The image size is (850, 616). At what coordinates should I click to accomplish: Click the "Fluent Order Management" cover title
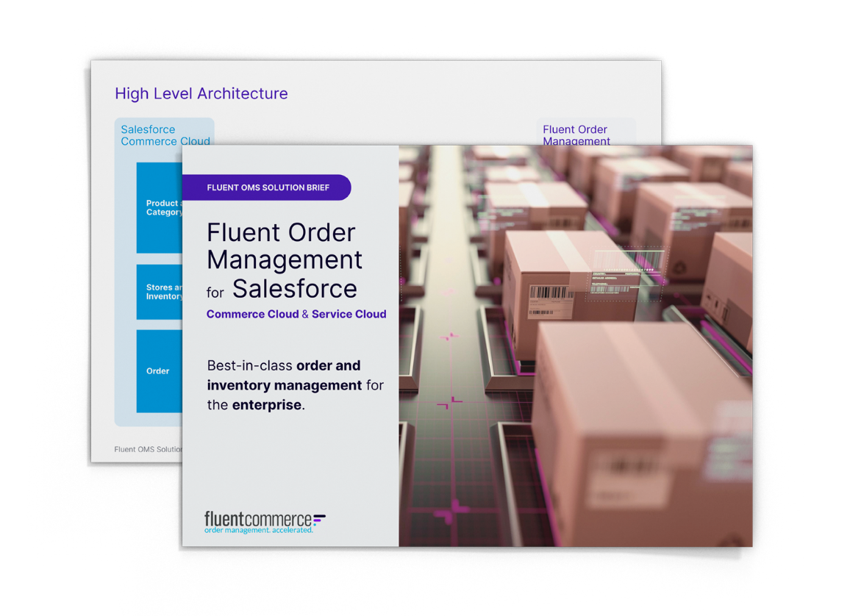click(284, 246)
